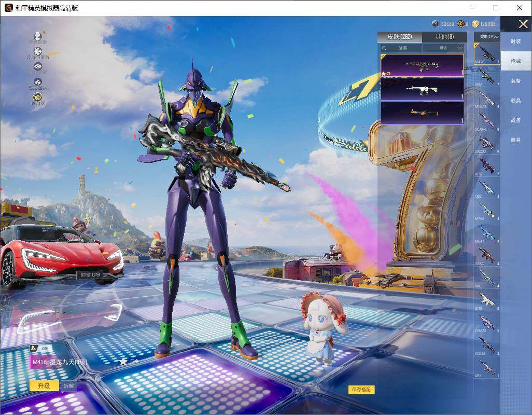Click the puzzle-piece 分解 icon on the left
Screen dimensions: 532x415
[37, 51]
